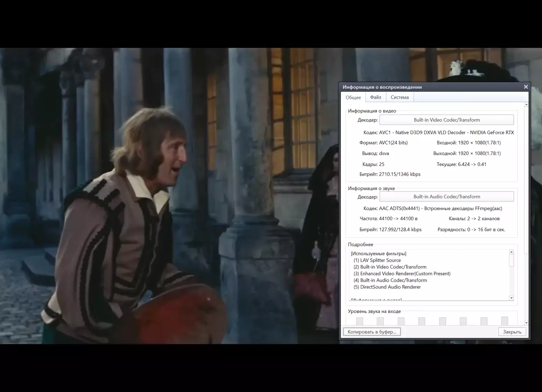
Task: Switch to the Файл tab
Action: 375,97
